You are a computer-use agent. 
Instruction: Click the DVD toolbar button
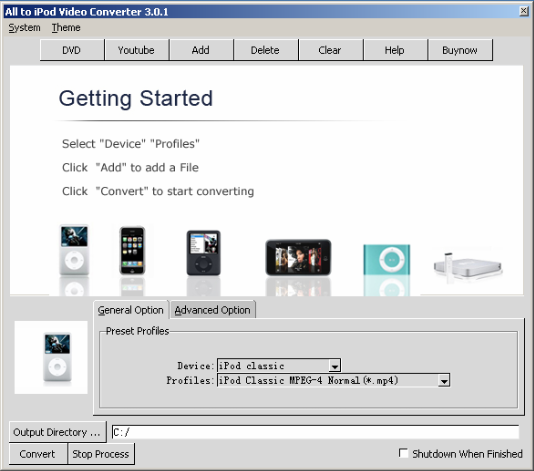click(x=72, y=50)
